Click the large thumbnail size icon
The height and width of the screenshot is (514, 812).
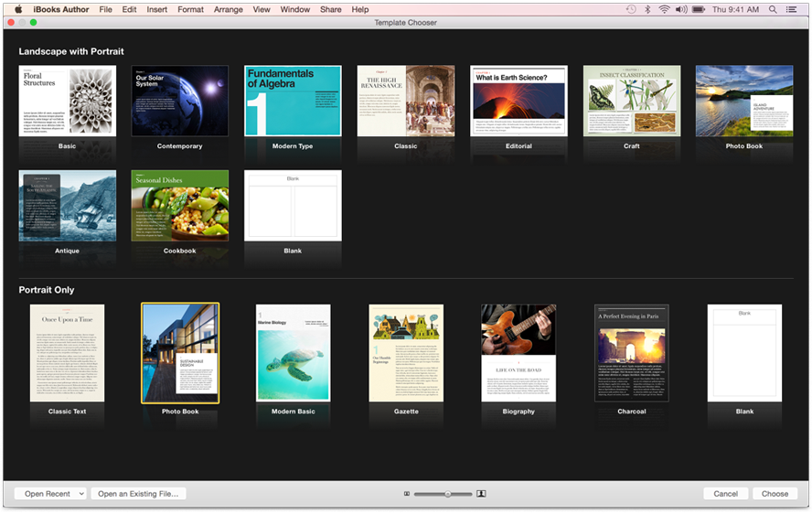(x=481, y=494)
